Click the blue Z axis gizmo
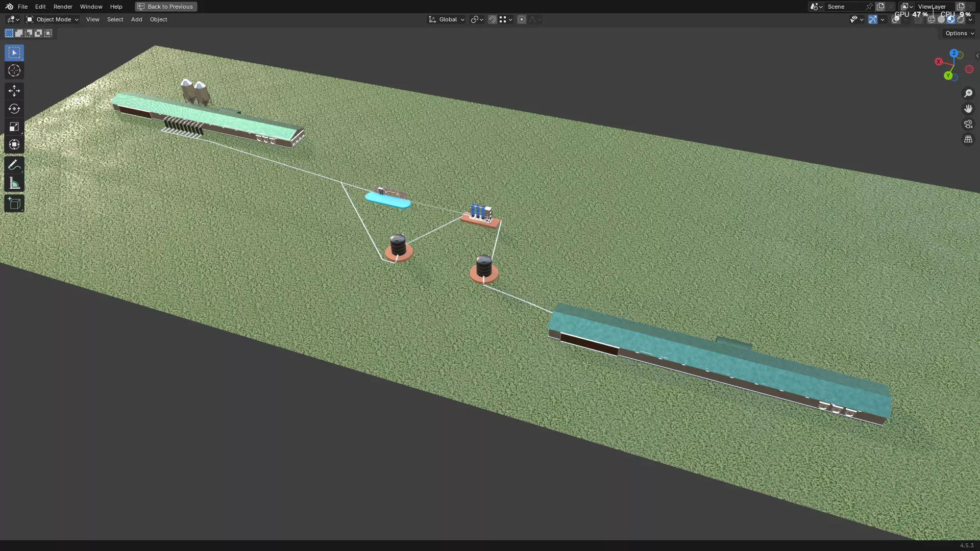The height and width of the screenshot is (551, 980). 953,53
